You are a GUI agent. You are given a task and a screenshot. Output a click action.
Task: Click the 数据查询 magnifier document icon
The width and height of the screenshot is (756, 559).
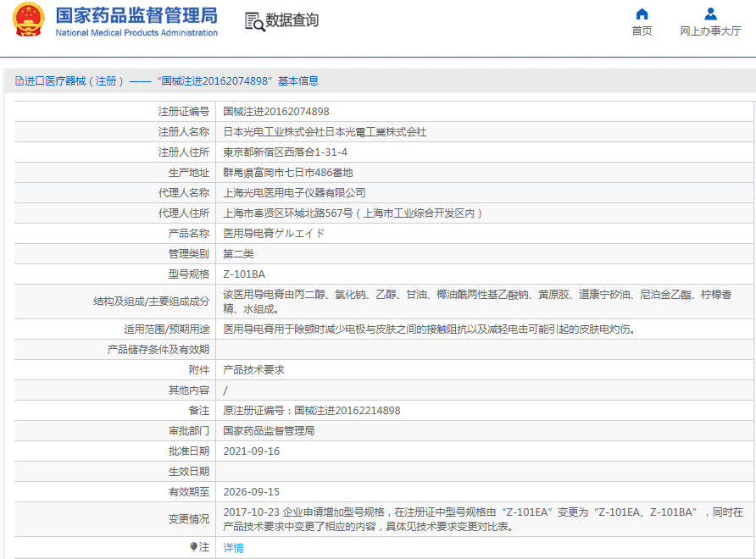pyautogui.click(x=254, y=21)
